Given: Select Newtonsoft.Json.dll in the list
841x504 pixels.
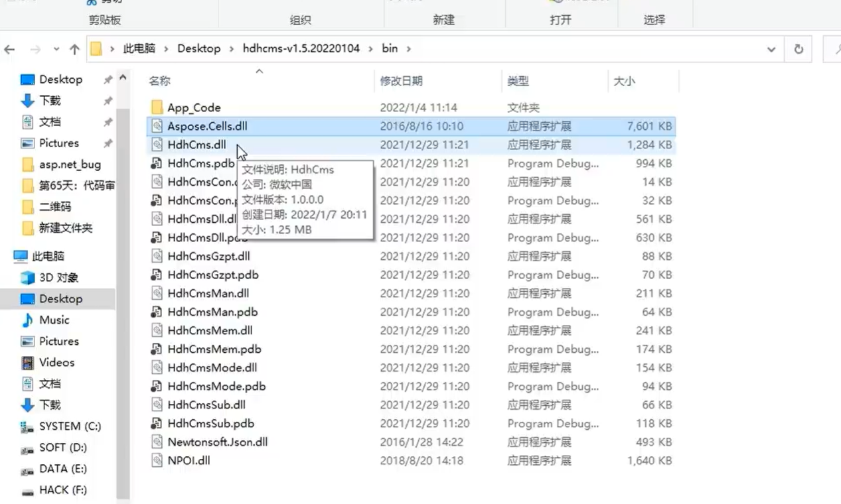Looking at the screenshot, I should click(217, 442).
